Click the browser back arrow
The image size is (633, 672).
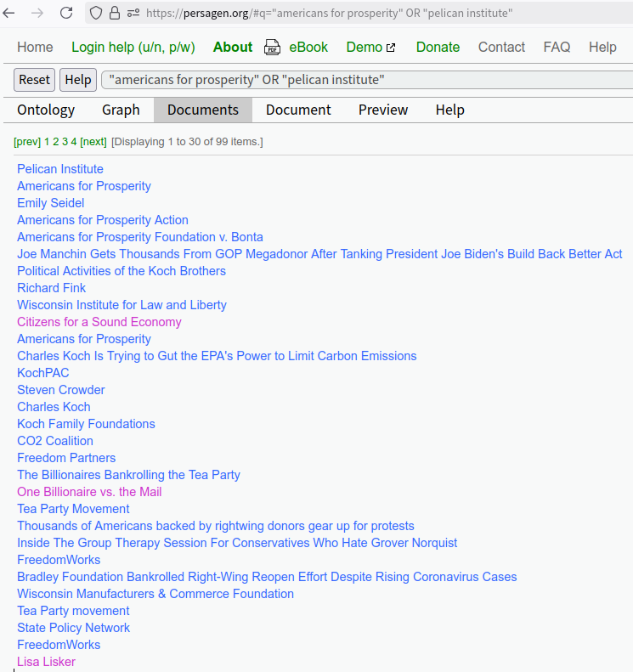8,13
